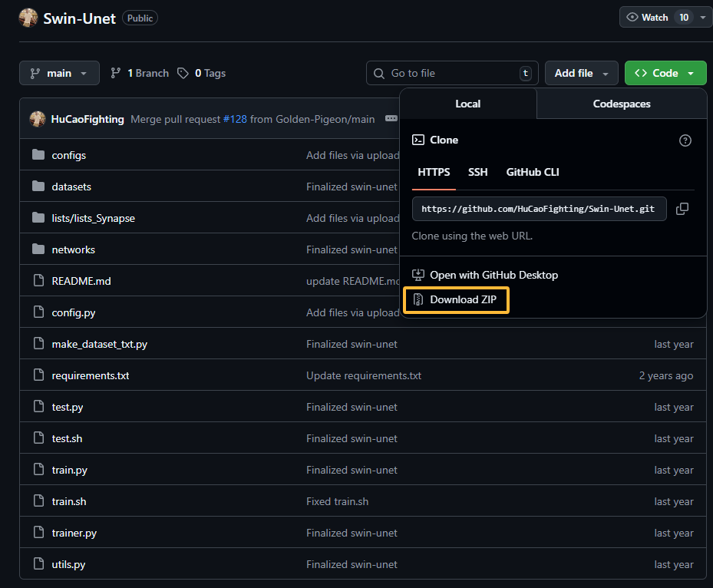Select the GitHub CLI clone tab
The width and height of the screenshot is (713, 588).
tap(533, 173)
